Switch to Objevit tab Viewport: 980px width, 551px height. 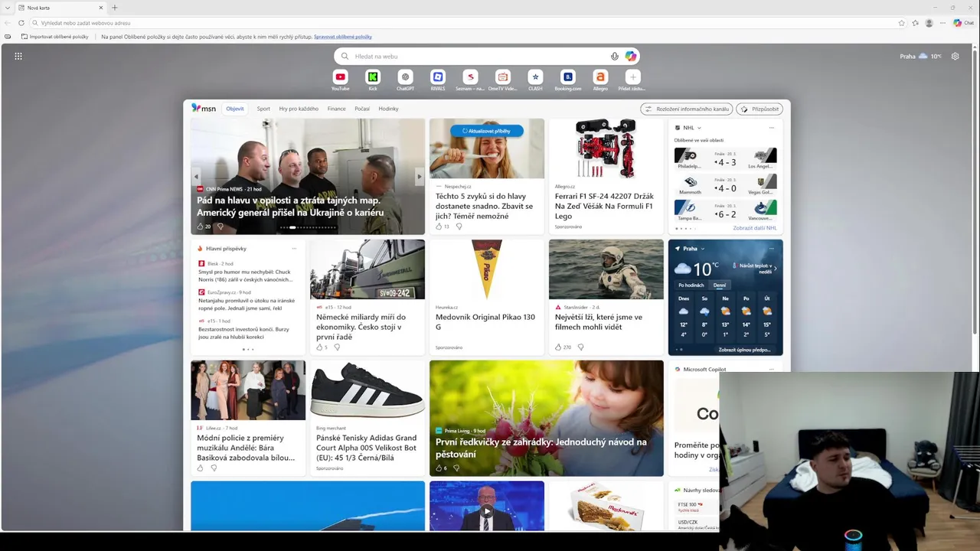click(x=235, y=109)
